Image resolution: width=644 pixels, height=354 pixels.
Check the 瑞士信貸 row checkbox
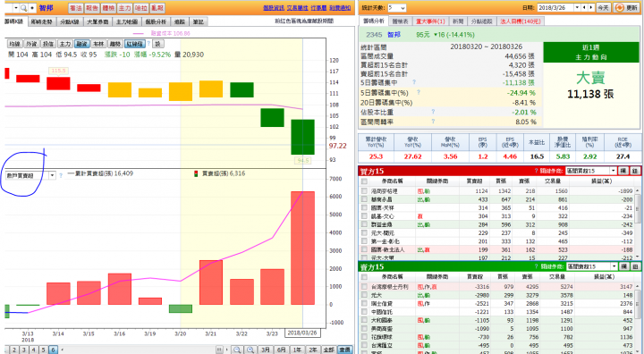pos(364,303)
